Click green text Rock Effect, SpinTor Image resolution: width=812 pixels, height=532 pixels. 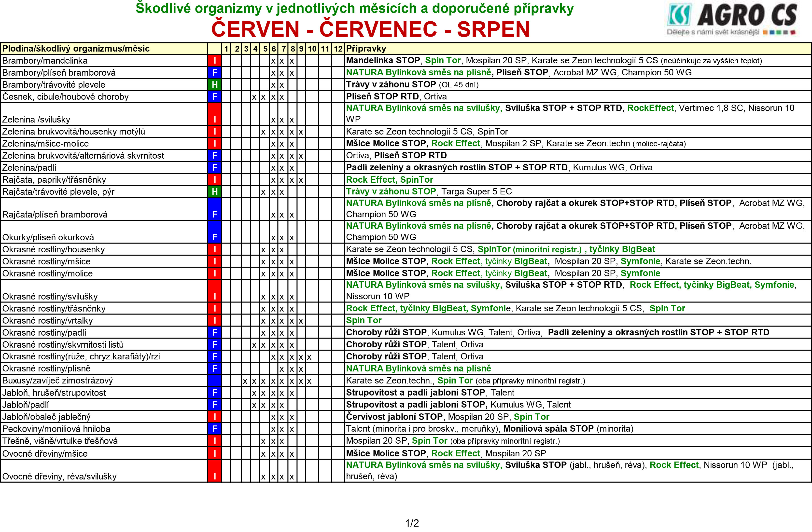click(x=389, y=180)
